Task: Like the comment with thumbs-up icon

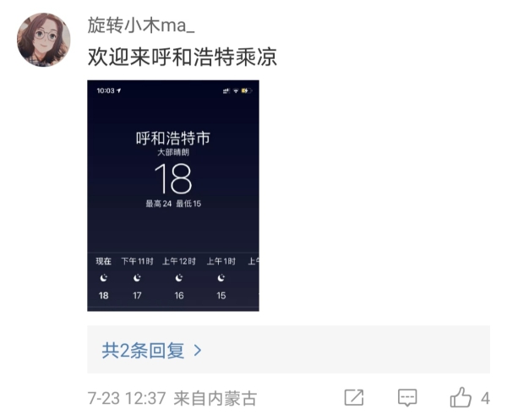Action: pos(461,397)
